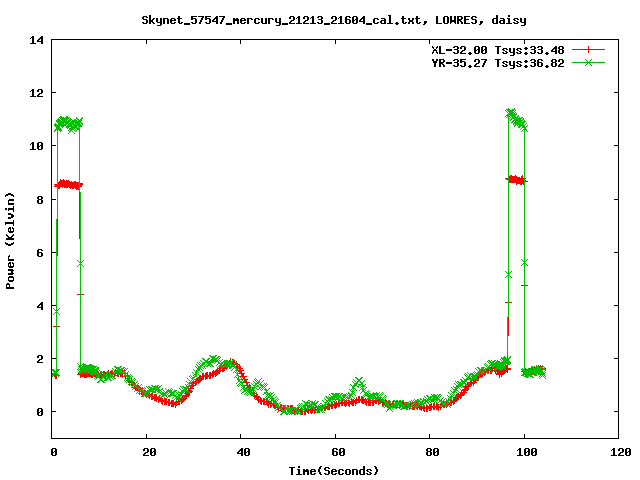This screenshot has height=480, width=640.
Task: Click y-axis tick label 6
Action: [40, 253]
